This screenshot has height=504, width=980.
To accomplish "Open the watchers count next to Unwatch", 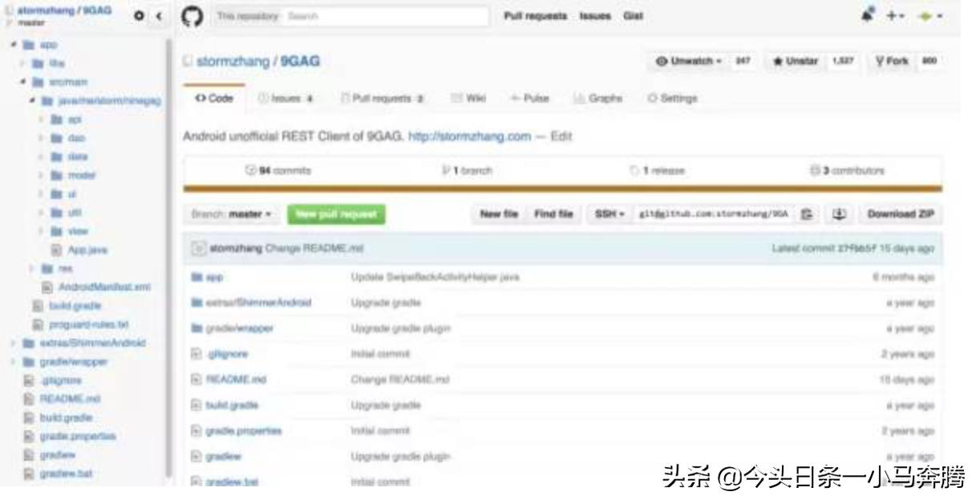I will coord(743,61).
